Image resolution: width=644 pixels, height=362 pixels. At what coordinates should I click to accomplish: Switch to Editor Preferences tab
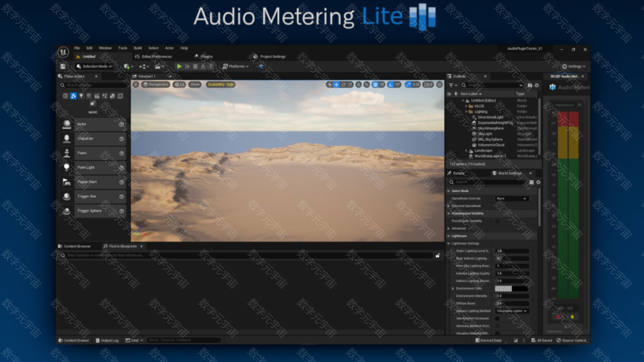[x=154, y=56]
